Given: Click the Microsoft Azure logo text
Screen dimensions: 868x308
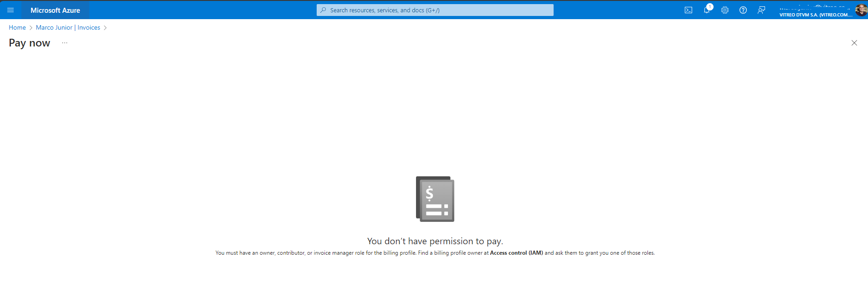Looking at the screenshot, I should pyautogui.click(x=55, y=10).
